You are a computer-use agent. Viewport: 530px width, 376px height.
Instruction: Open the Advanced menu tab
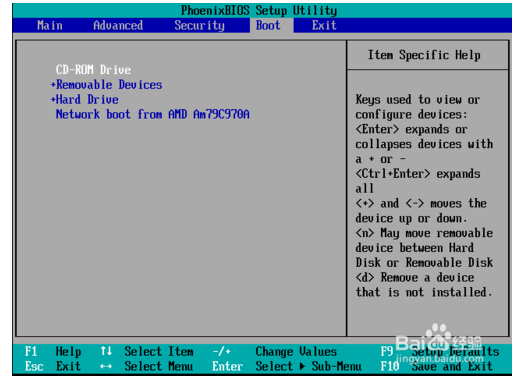(x=118, y=25)
